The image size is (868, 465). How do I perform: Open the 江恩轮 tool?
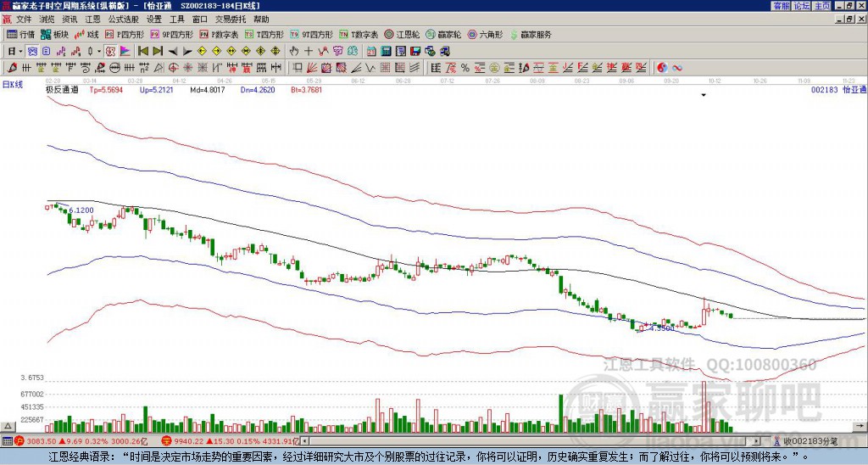[x=400, y=34]
